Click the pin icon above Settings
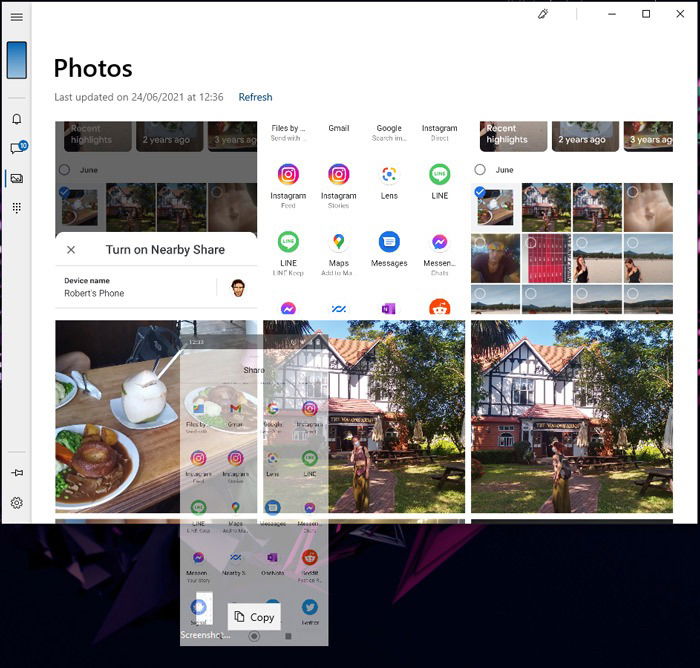The width and height of the screenshot is (700, 668). 17,472
